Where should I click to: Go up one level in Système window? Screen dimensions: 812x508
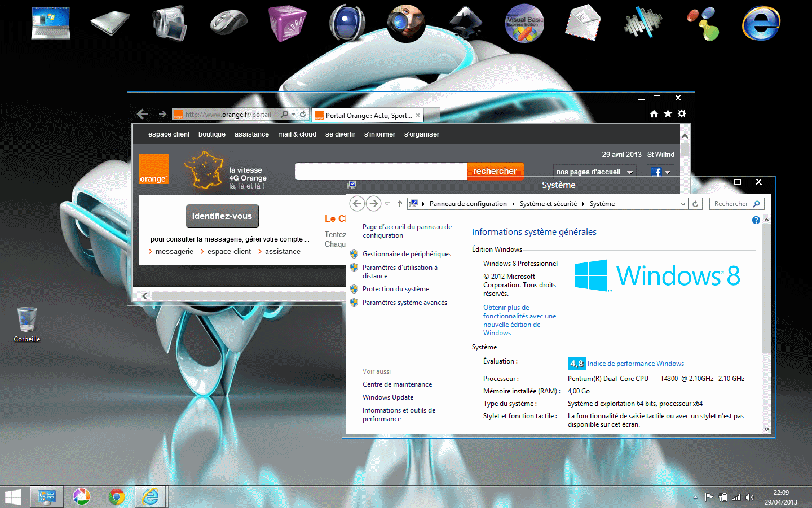400,204
